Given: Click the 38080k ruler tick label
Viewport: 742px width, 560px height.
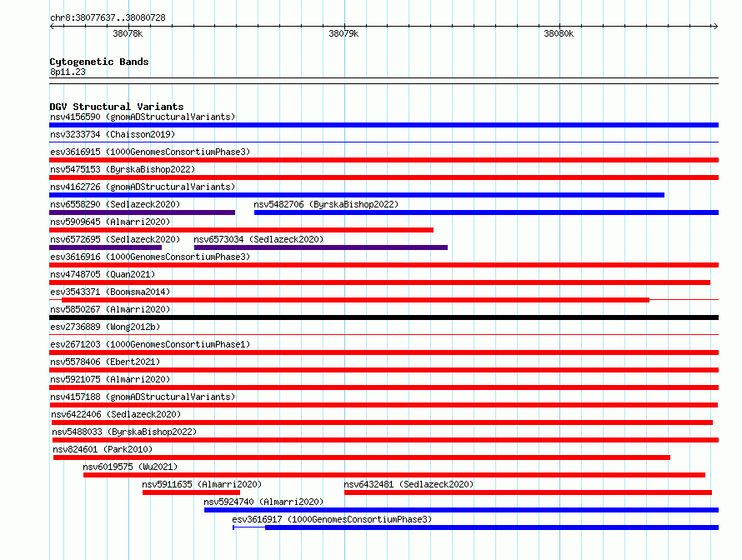Looking at the screenshot, I should (x=559, y=33).
